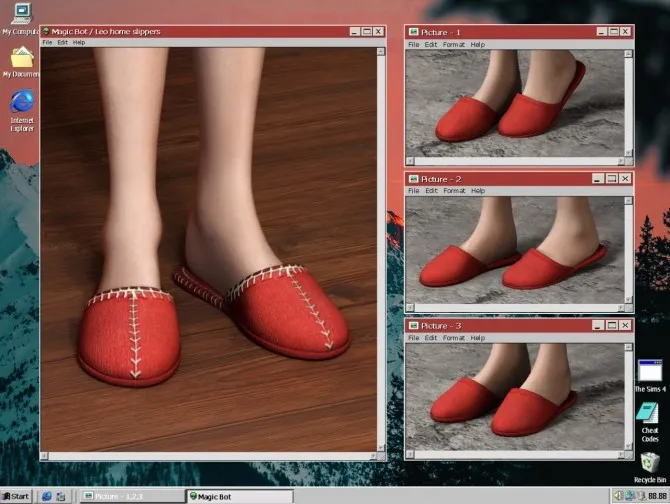Click the Picture - 1 title bar icon
Viewport: 670px width, 504px height.
tap(413, 32)
